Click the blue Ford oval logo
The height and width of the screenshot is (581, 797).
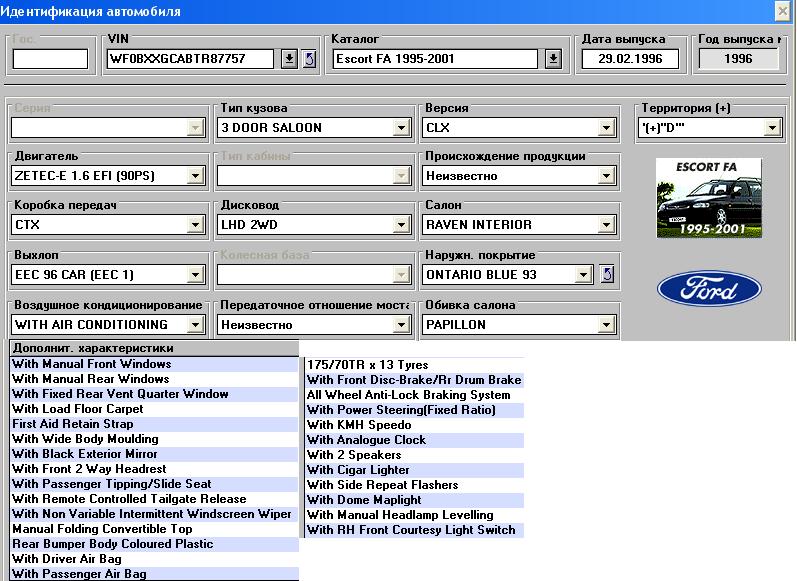coord(709,288)
